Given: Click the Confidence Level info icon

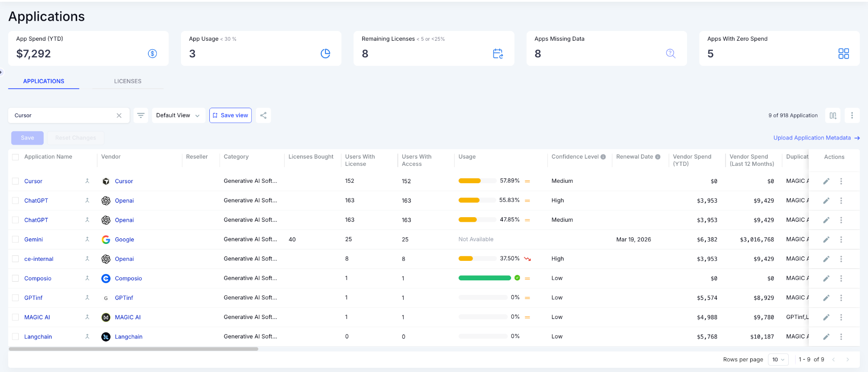Looking at the screenshot, I should coord(603,157).
